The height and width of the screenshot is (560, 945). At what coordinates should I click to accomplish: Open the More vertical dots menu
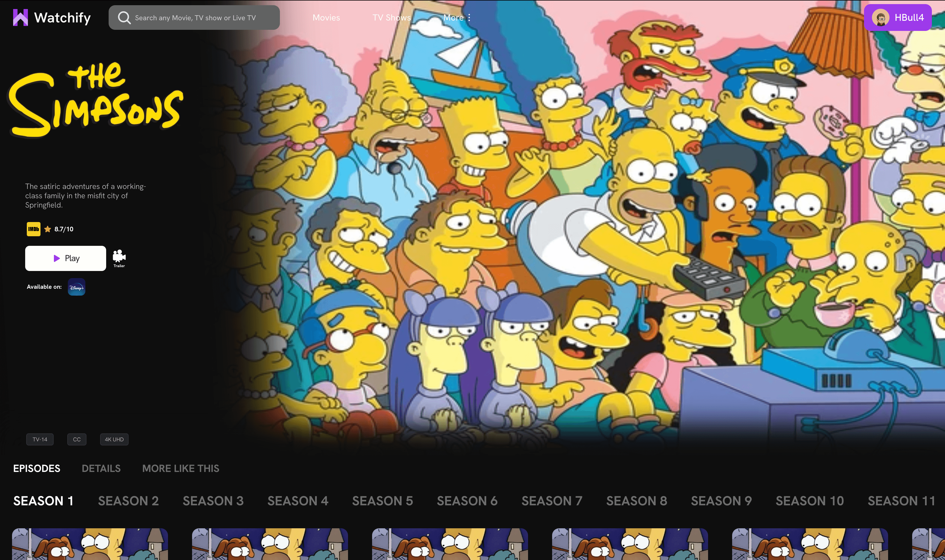[469, 17]
